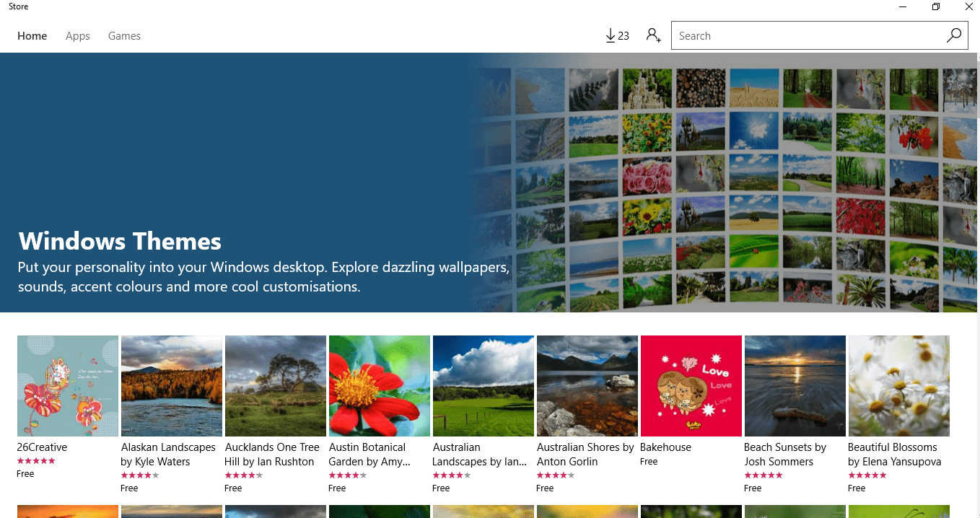Open the downloads and updates icon

617,35
